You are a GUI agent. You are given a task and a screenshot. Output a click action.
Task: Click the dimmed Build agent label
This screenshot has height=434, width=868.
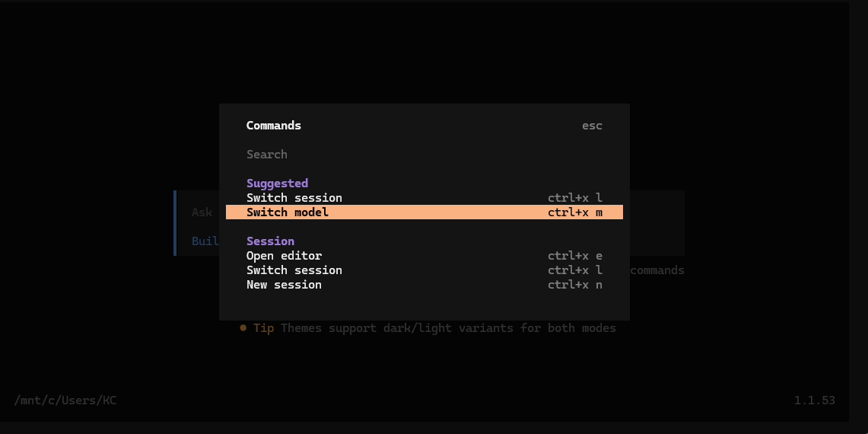[205, 241]
